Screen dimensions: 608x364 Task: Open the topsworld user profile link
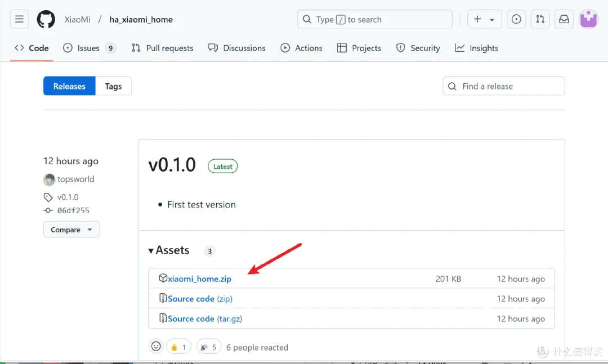click(x=75, y=179)
